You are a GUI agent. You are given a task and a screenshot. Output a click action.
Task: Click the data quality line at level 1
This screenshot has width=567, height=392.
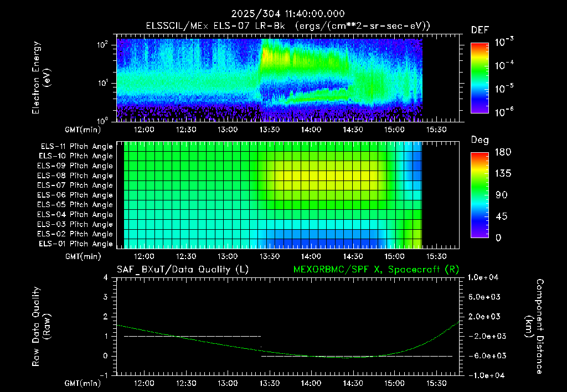coord(192,336)
